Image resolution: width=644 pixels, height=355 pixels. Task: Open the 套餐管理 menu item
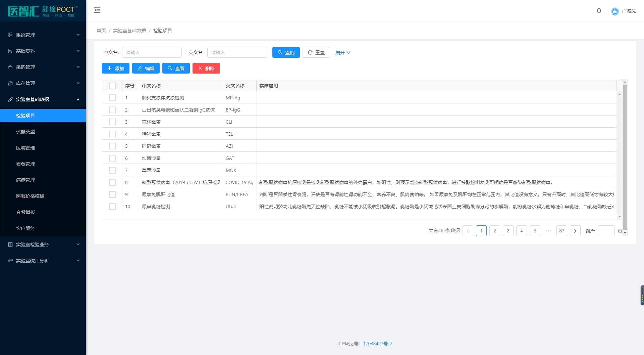tap(43, 164)
